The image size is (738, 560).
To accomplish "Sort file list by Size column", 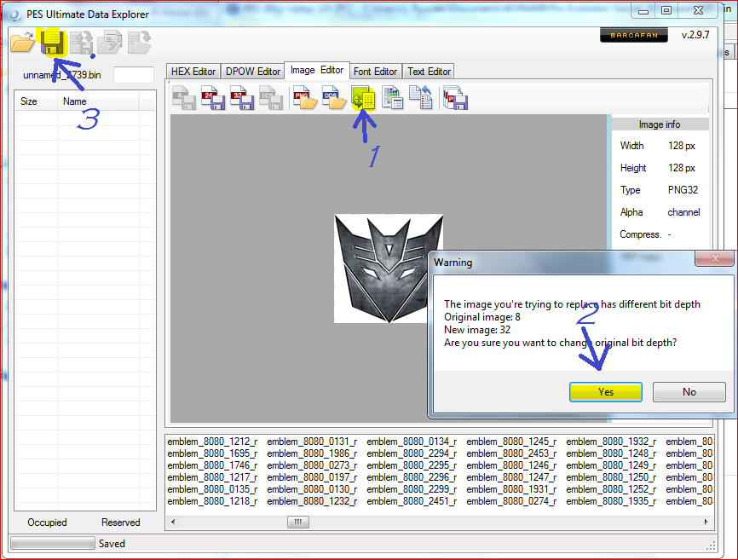I will click(37, 101).
